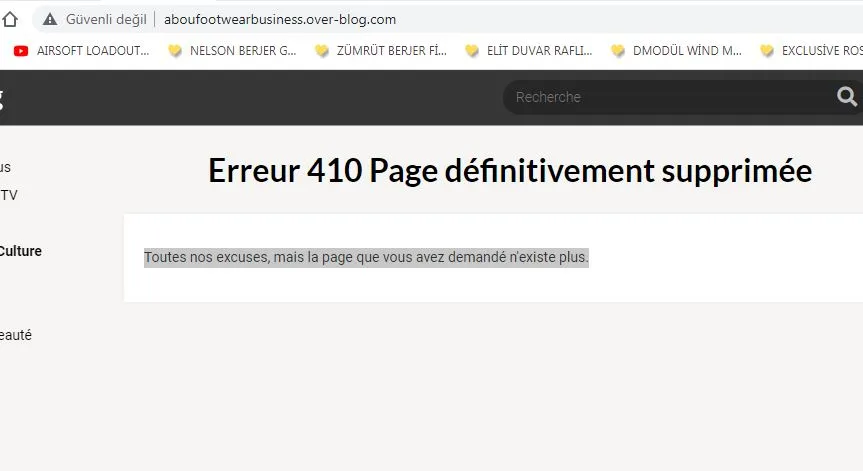Image resolution: width=863 pixels, height=471 pixels.
Task: Click the heart icon beside ZÜMRÜT BERJER
Action: 322,51
